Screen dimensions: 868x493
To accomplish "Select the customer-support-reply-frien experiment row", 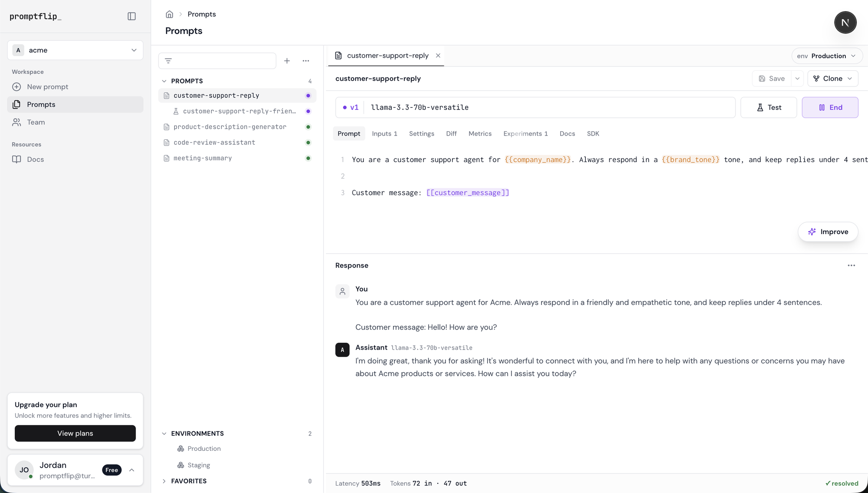I will point(237,111).
